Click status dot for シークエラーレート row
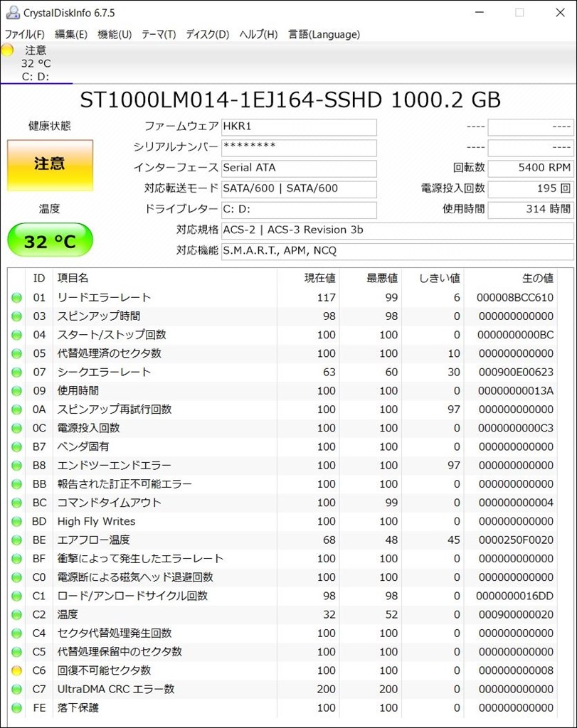The width and height of the screenshot is (577, 728). (17, 372)
